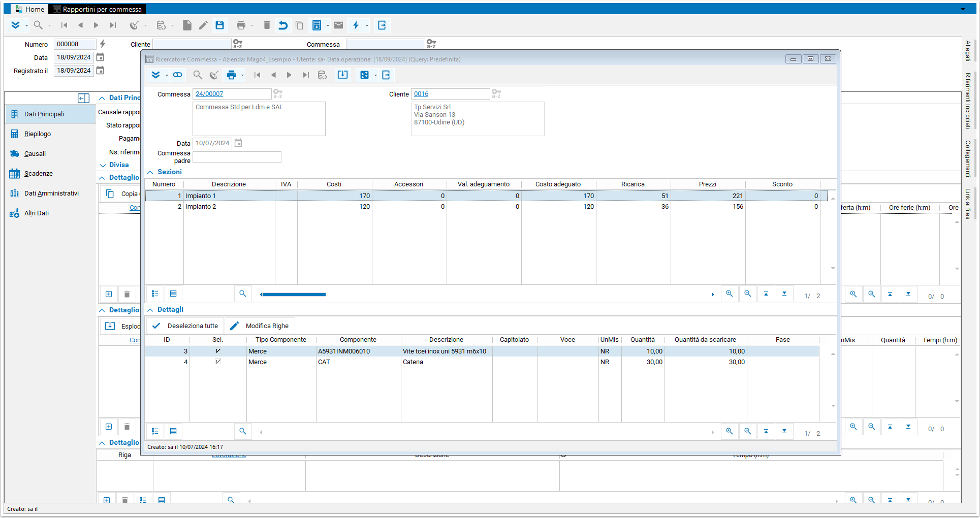Click Deseleziona tutte to uncheck all rows
The height and width of the screenshot is (518, 980).
(x=186, y=326)
